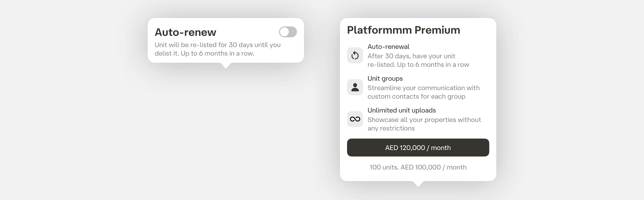Select the Unit groups feature title
The width and height of the screenshot is (644, 200).
point(385,78)
